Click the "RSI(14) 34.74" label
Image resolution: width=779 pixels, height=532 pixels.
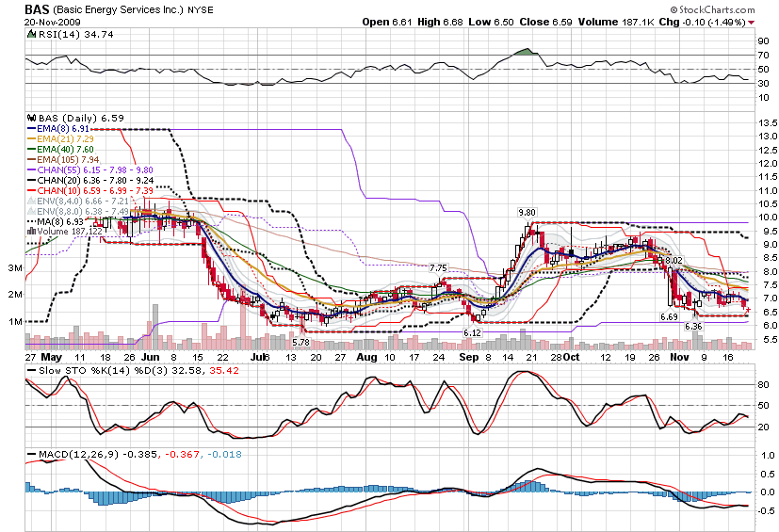click(75, 34)
